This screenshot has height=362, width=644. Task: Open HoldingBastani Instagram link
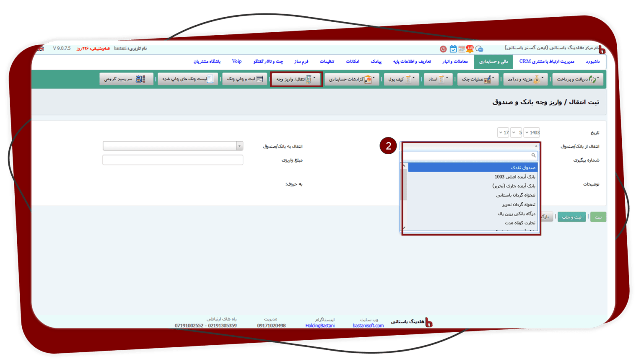[x=320, y=326]
